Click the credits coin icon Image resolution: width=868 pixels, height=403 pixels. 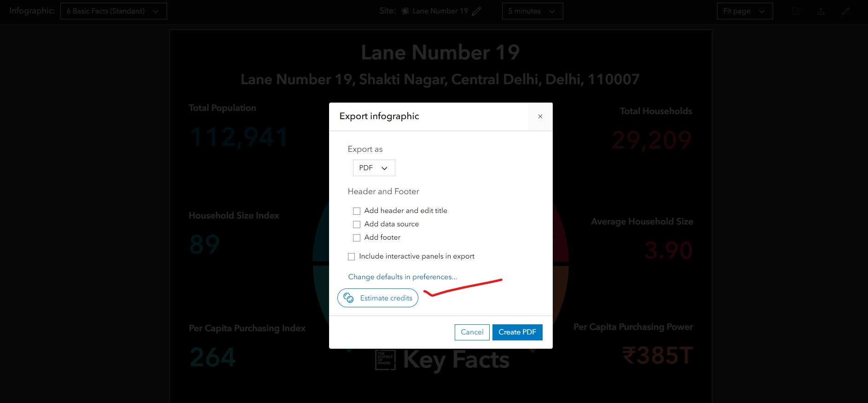click(x=348, y=298)
